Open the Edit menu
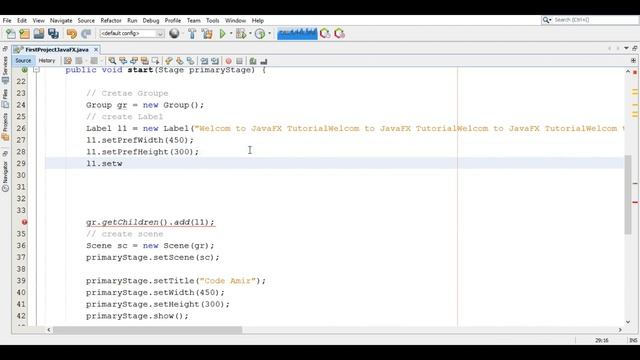The image size is (640, 360). point(22,20)
